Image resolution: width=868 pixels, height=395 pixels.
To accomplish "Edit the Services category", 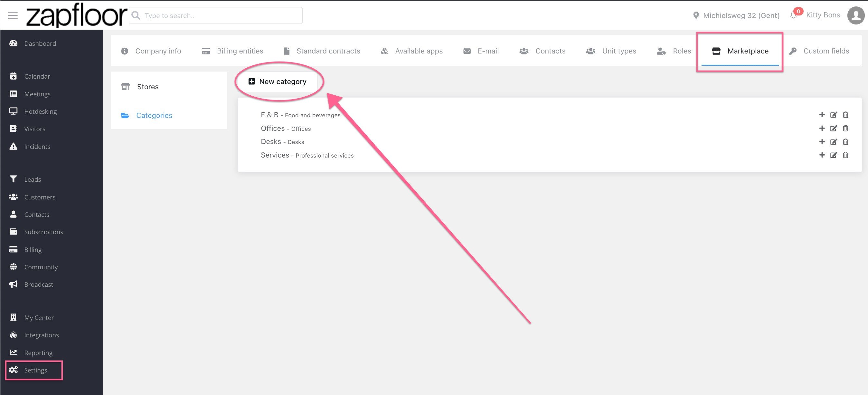I will click(x=834, y=155).
